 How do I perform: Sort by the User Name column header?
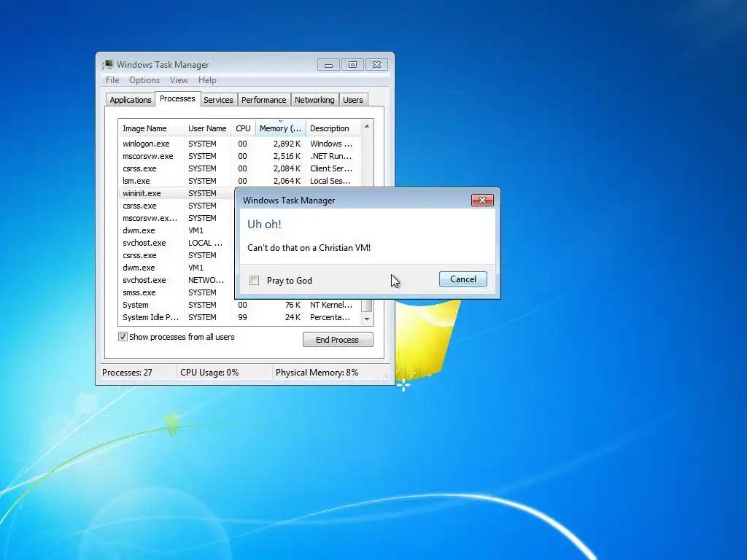[207, 128]
